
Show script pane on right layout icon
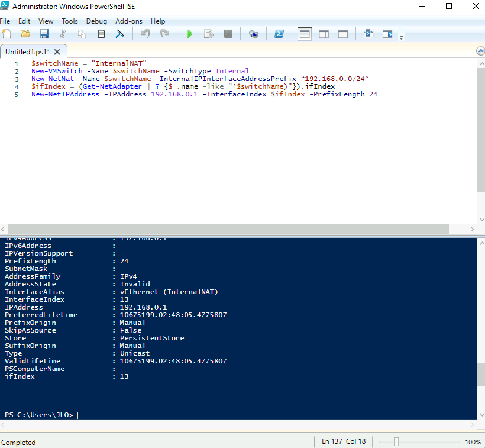click(324, 34)
